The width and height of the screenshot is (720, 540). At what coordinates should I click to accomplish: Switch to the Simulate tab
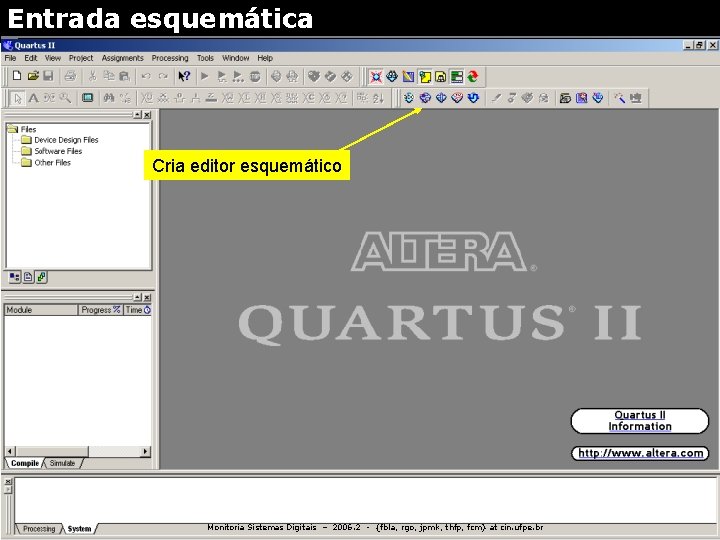(62, 463)
